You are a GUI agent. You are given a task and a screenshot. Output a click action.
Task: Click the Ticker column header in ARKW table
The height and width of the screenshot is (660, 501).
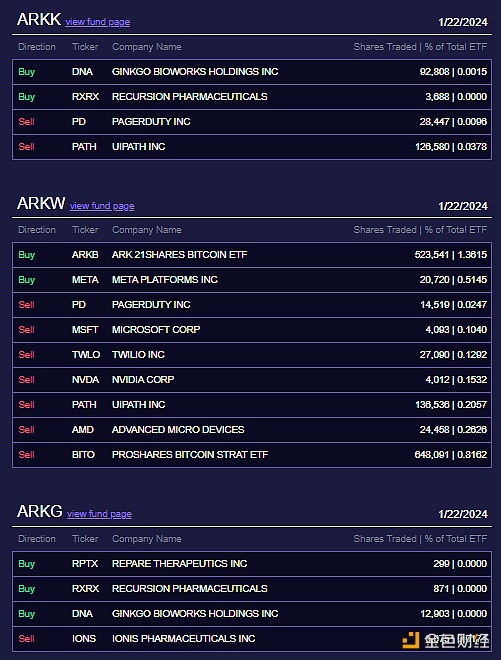(85, 230)
